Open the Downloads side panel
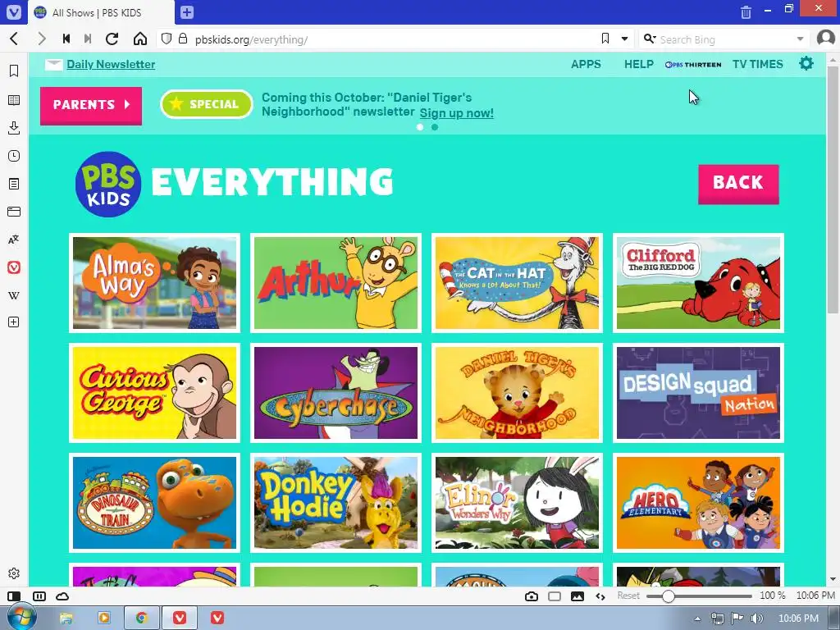The width and height of the screenshot is (840, 630). (x=14, y=127)
